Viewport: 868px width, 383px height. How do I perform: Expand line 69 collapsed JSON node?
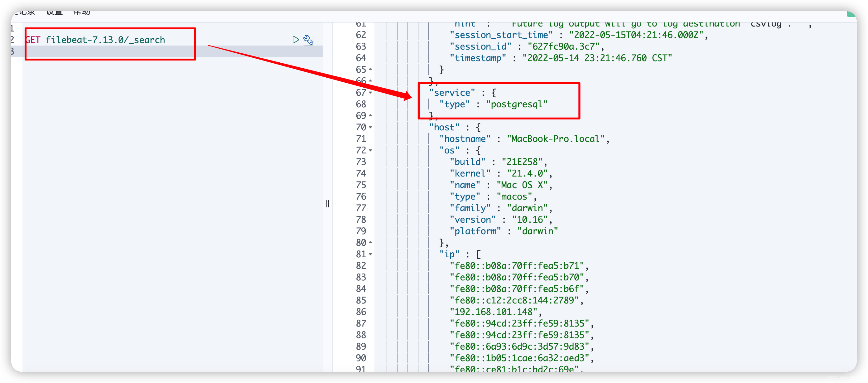(x=372, y=115)
